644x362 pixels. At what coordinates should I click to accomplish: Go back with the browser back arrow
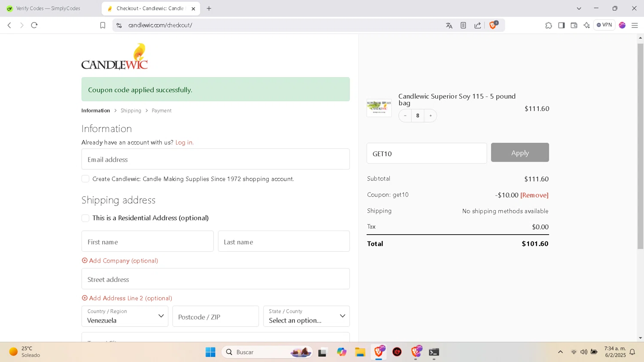(x=9, y=25)
